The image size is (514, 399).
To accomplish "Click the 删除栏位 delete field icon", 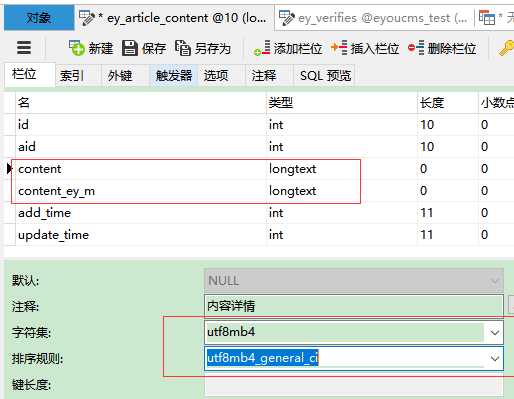I will 416,48.
